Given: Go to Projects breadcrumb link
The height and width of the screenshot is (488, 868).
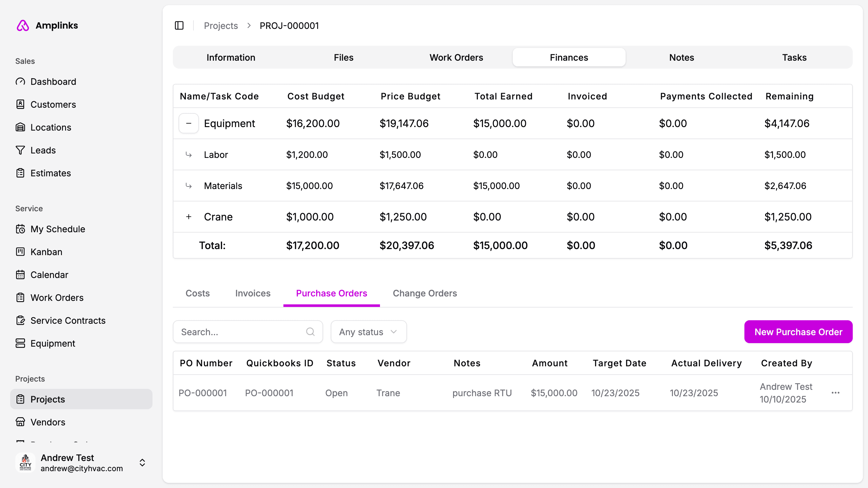Looking at the screenshot, I should point(221,26).
